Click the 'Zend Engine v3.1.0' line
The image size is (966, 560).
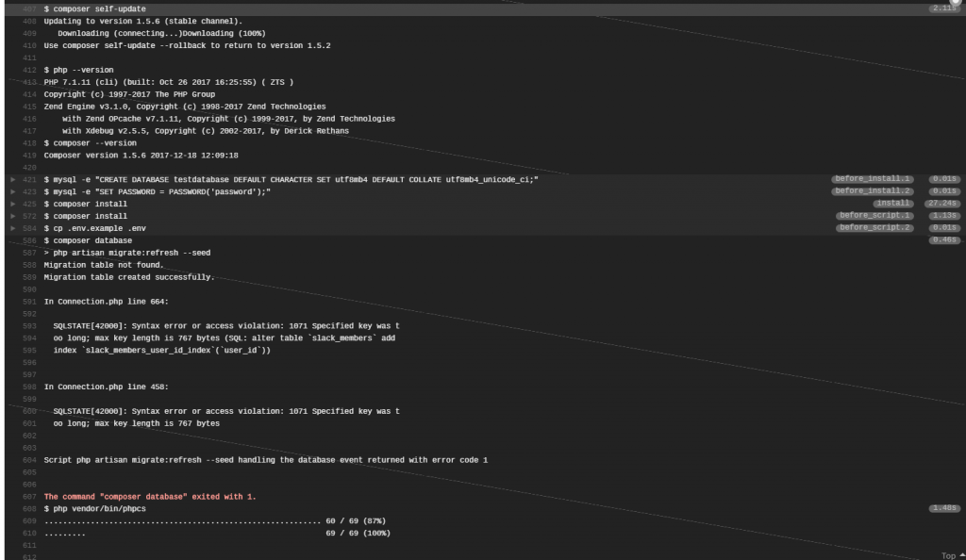pos(185,107)
